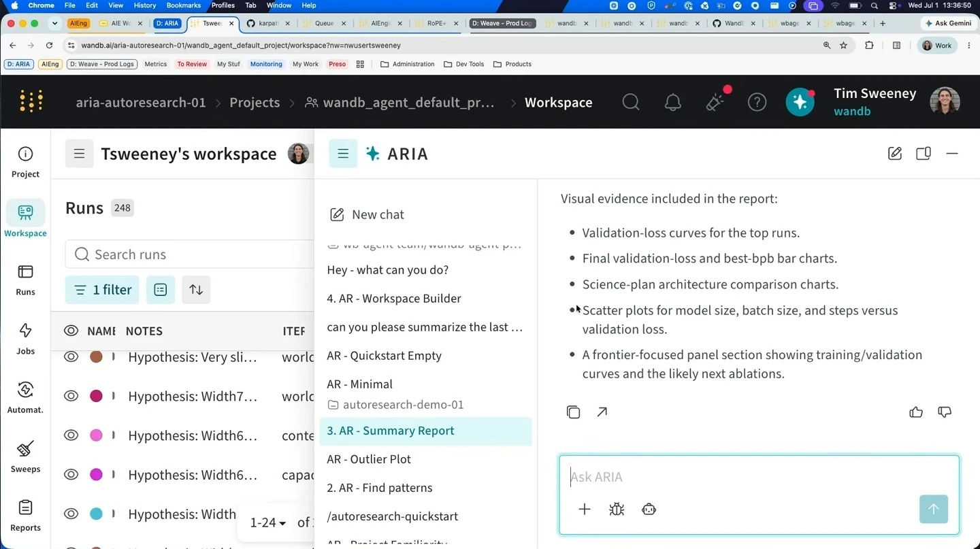The width and height of the screenshot is (980, 549).
Task: Open Jobs from the left sidebar
Action: 25,339
